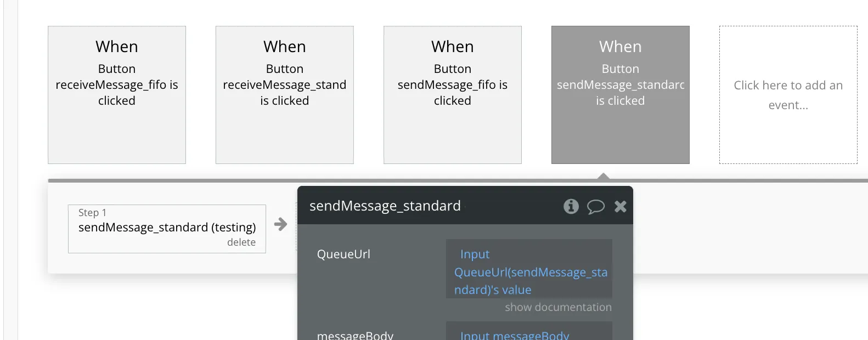Click here to add an event
The width and height of the screenshot is (868, 340).
(788, 95)
